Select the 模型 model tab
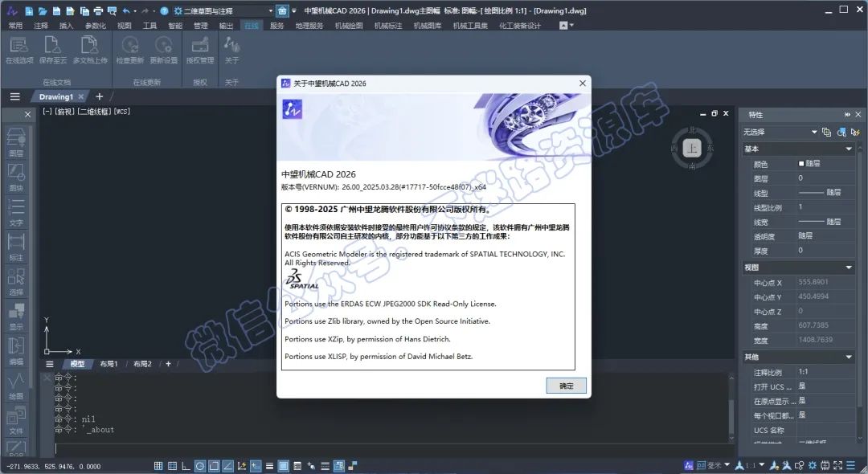Screen dimensions: 868x474 77,364
